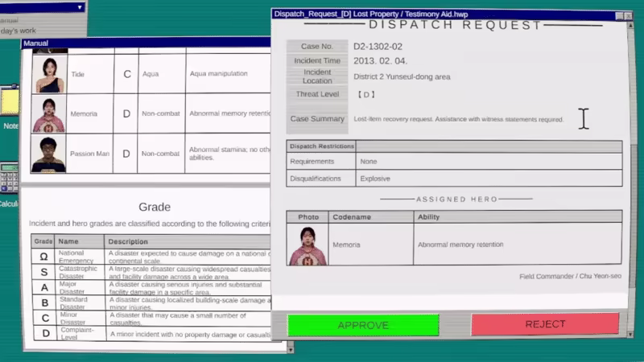The width and height of the screenshot is (644, 362).
Task: Reject the dispatch request
Action: point(545,324)
